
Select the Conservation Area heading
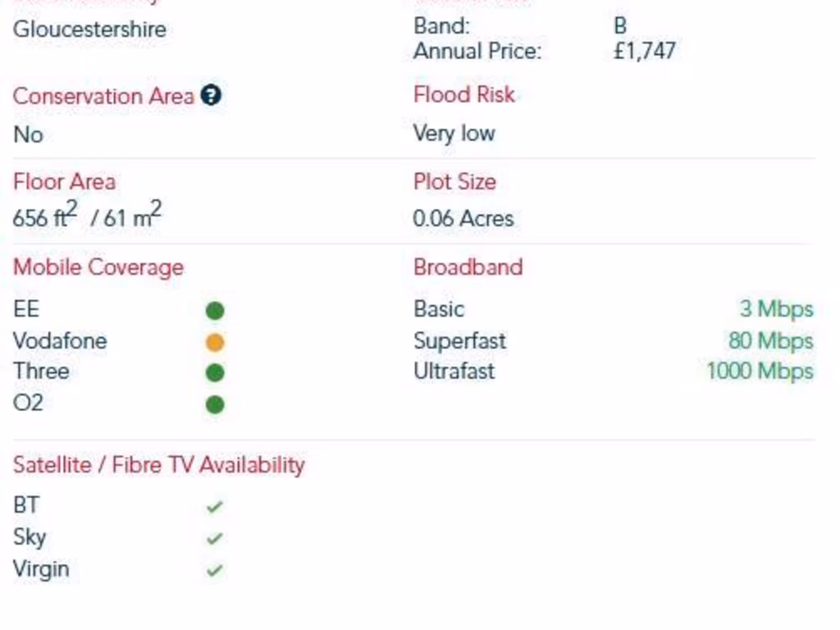pyautogui.click(x=103, y=97)
